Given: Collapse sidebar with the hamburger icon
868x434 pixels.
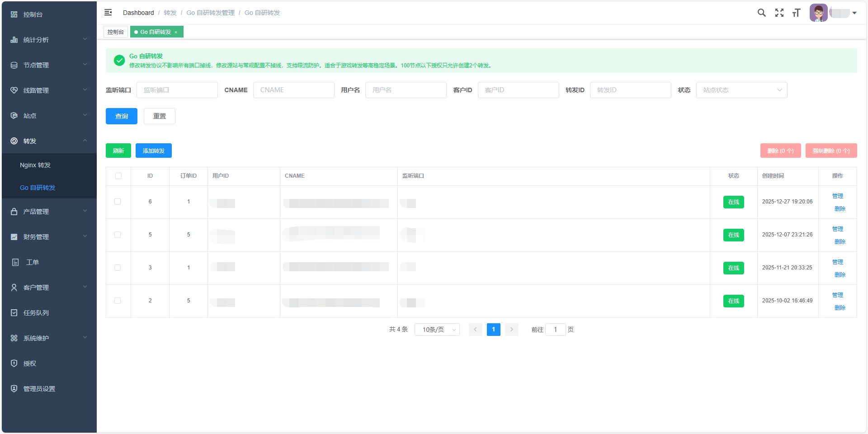Looking at the screenshot, I should pos(108,13).
